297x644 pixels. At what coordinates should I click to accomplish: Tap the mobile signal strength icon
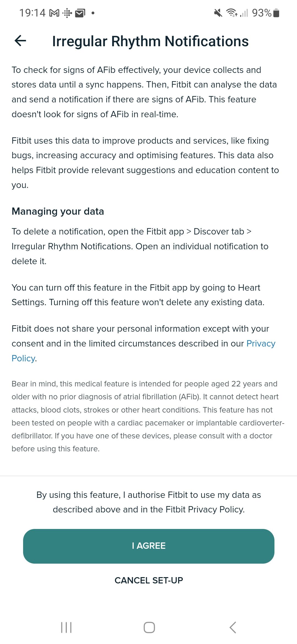pyautogui.click(x=244, y=13)
